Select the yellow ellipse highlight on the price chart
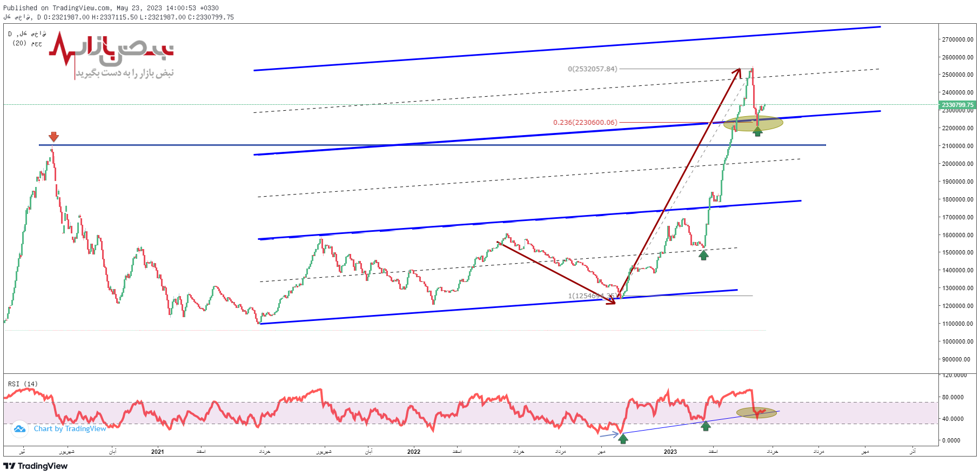The image size is (980, 476). (753, 123)
